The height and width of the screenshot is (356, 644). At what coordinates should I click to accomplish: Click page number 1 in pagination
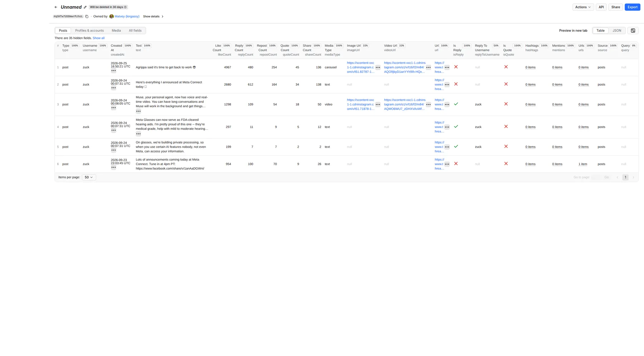coord(625,177)
